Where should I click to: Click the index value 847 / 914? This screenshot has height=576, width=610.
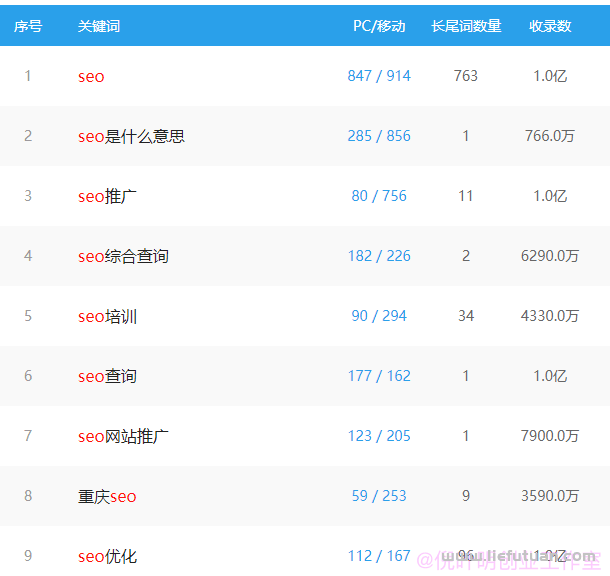(379, 76)
